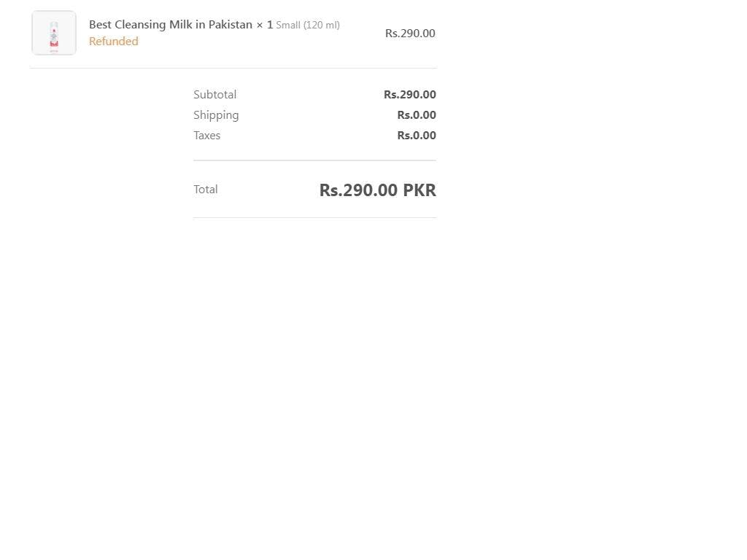747x560 pixels.
Task: Click the '× 1' quantity indicator
Action: tap(264, 25)
